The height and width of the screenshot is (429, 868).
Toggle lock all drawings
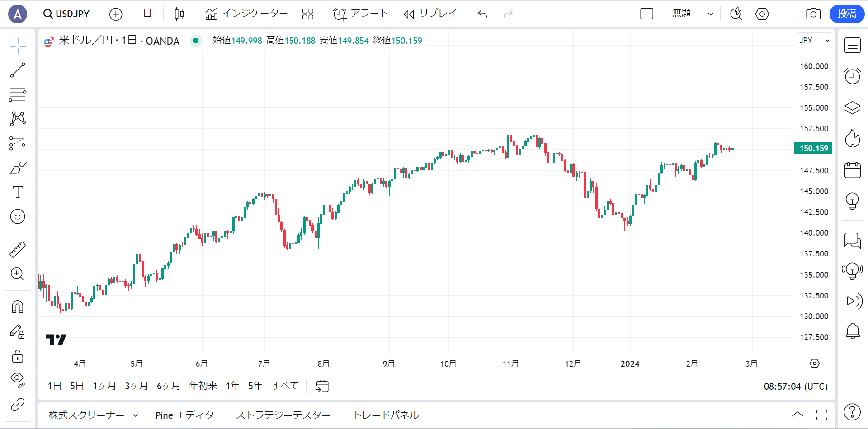point(18,356)
